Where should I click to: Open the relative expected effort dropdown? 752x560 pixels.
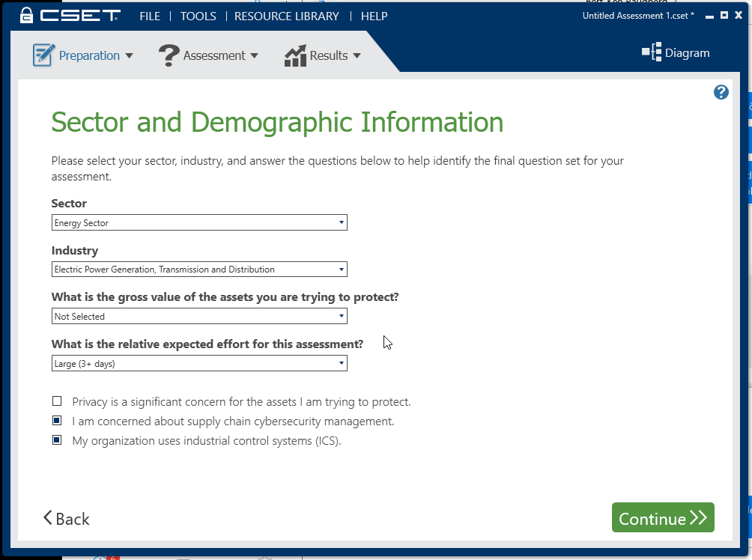199,363
